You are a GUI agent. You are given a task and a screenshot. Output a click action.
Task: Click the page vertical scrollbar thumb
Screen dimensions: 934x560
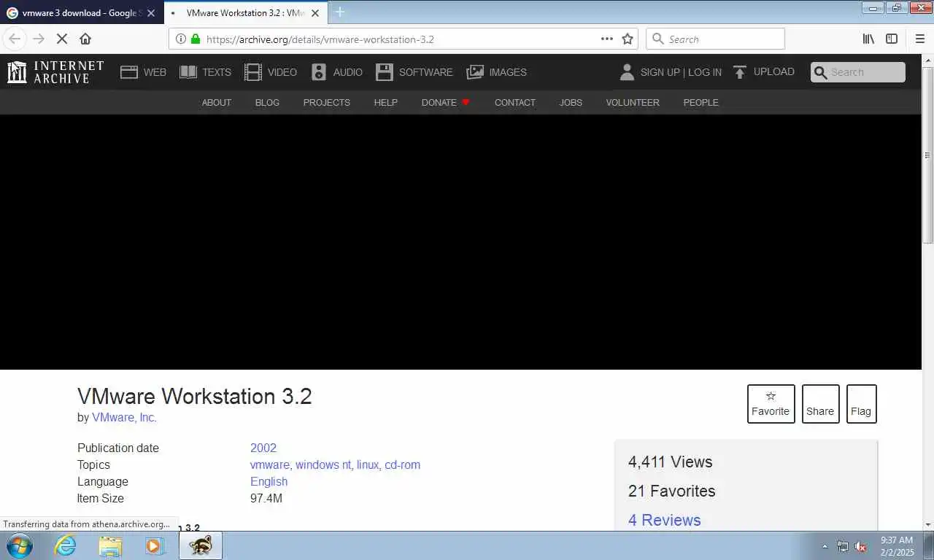tap(928, 155)
